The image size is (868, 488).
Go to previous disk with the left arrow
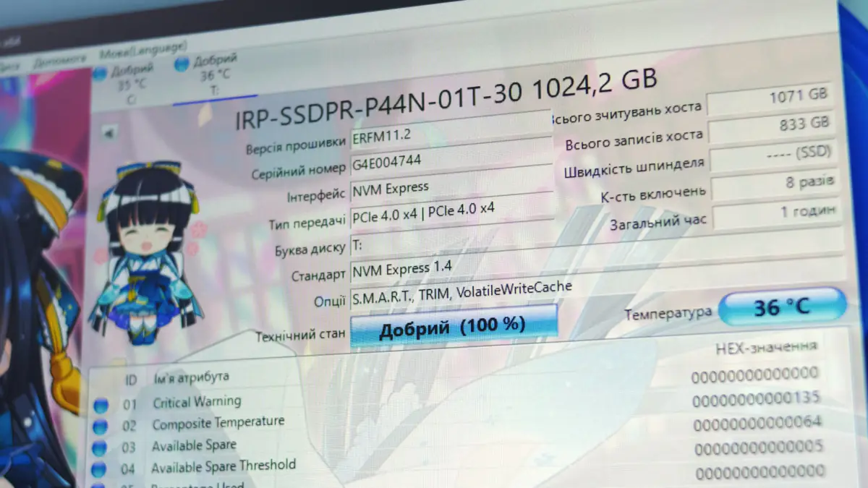pyautogui.click(x=109, y=134)
